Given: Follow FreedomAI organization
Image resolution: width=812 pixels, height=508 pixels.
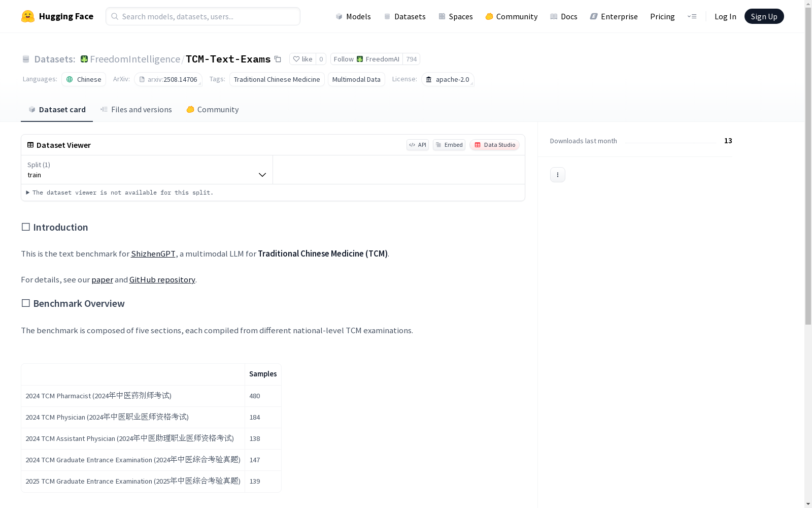Looking at the screenshot, I should [x=366, y=59].
